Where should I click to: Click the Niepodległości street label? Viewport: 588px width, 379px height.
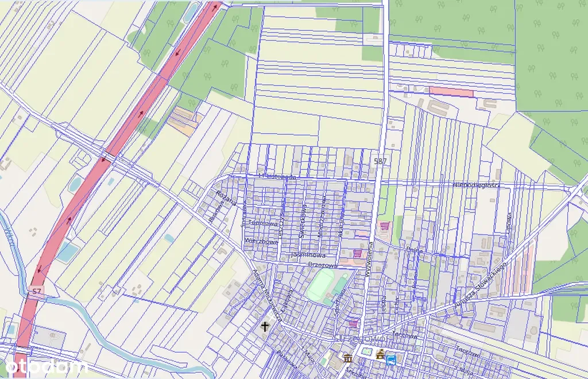[x=477, y=185]
